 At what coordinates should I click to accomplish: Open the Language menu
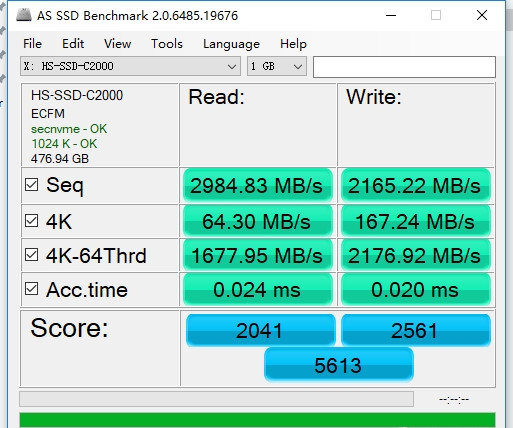[231, 44]
